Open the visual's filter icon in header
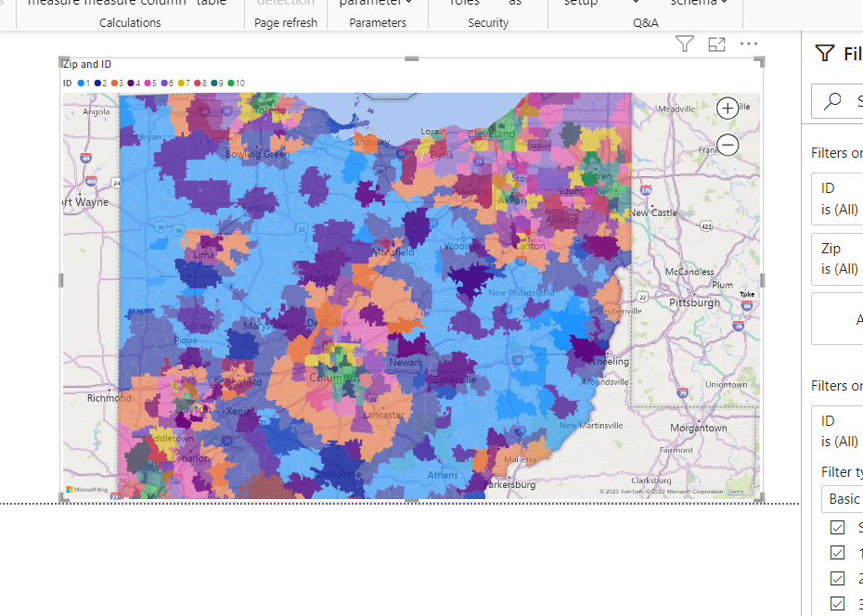The width and height of the screenshot is (863, 616). click(684, 44)
